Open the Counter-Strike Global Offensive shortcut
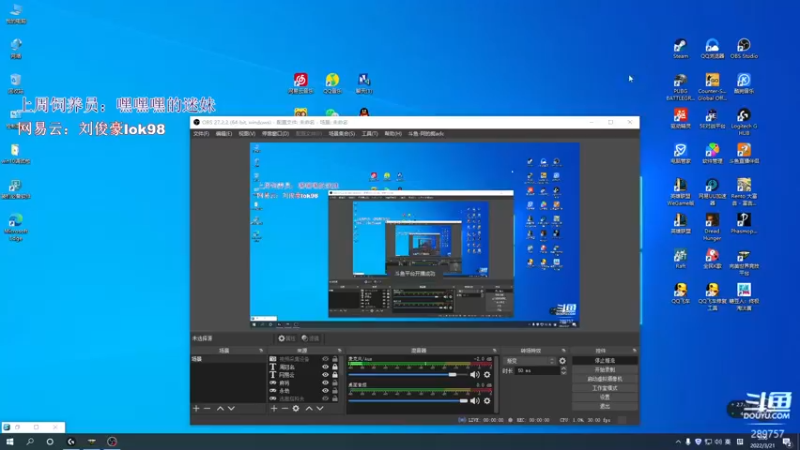Image resolution: width=800 pixels, height=450 pixels. [x=712, y=86]
